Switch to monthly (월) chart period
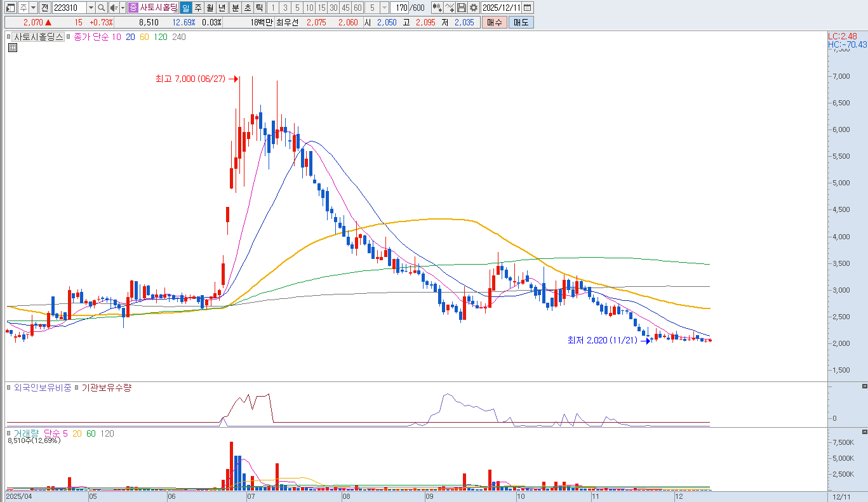The width and height of the screenshot is (868, 502). [x=210, y=8]
